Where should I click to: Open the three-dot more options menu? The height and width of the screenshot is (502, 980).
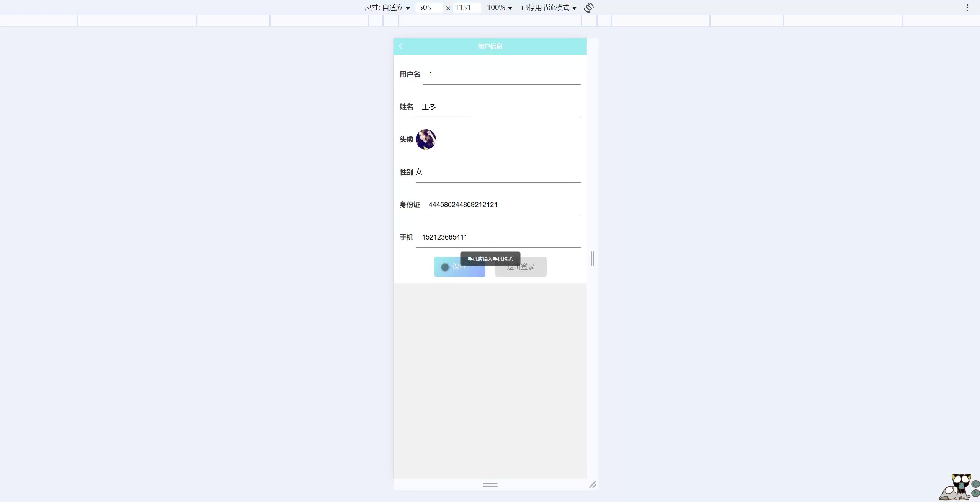[967, 8]
